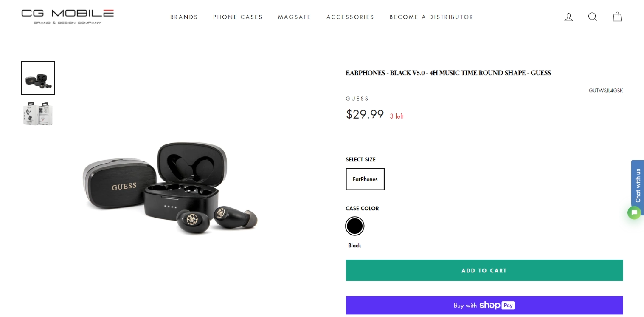Viewport: 644px width, 317px height.
Task: Click the Guess brand vendor link
Action: (357, 99)
